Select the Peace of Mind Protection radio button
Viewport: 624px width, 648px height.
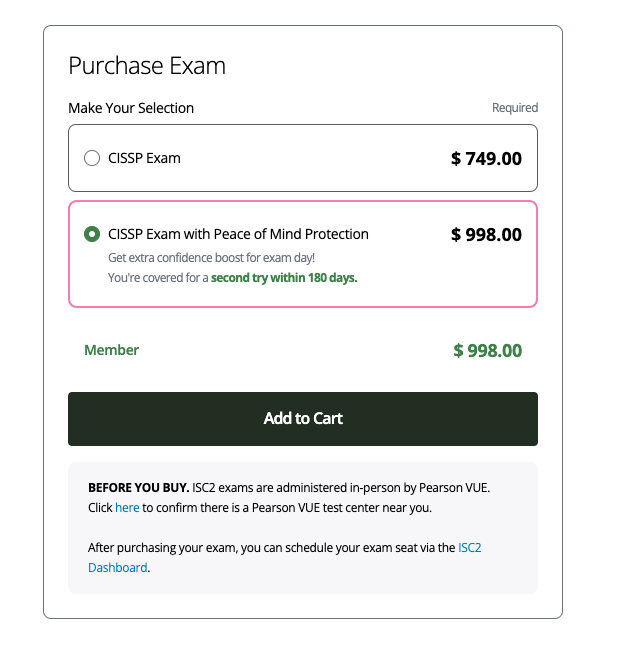[92, 234]
